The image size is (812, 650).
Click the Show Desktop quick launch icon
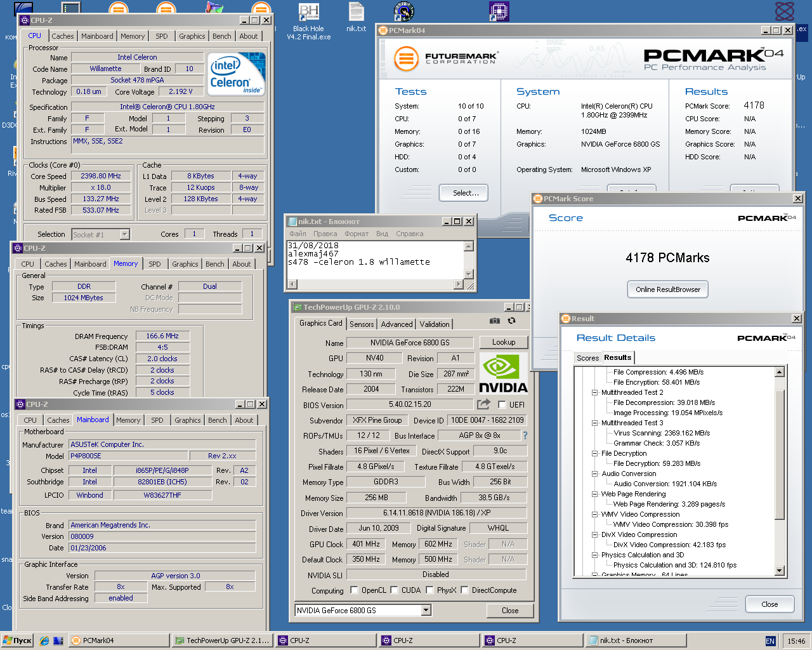[58, 640]
